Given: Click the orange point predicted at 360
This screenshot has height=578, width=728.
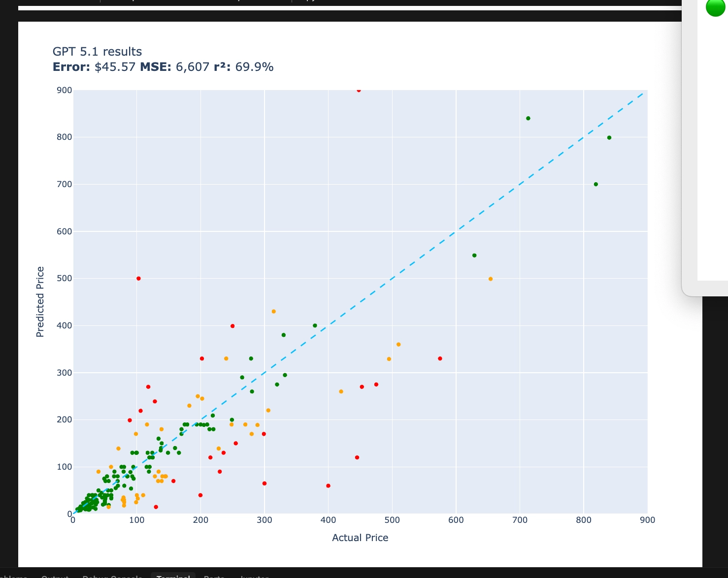Looking at the screenshot, I should 398,345.
